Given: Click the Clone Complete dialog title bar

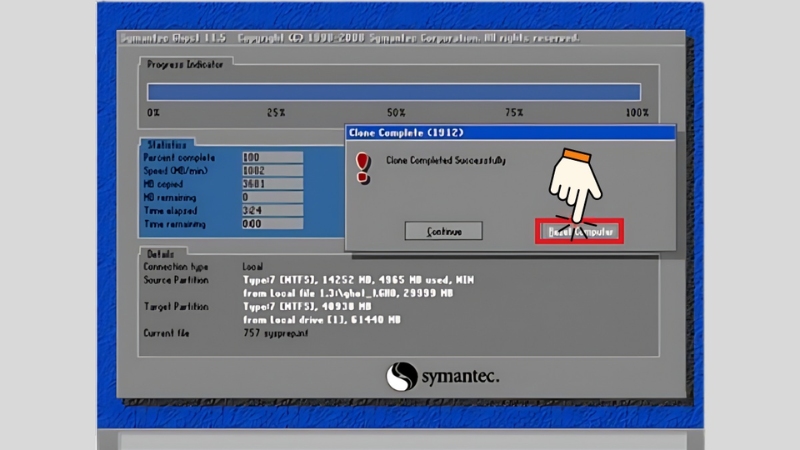Looking at the screenshot, I should (510, 132).
